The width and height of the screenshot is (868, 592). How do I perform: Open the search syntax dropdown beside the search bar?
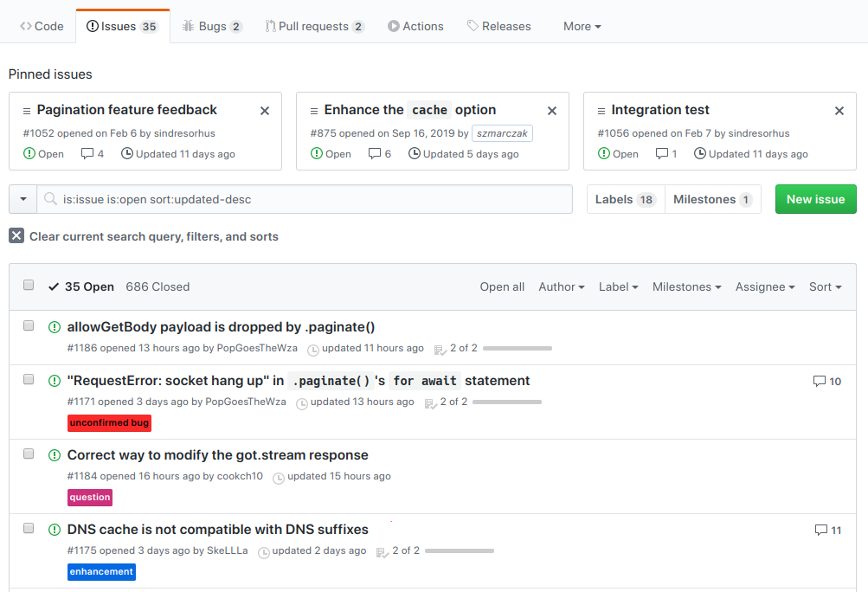click(23, 199)
